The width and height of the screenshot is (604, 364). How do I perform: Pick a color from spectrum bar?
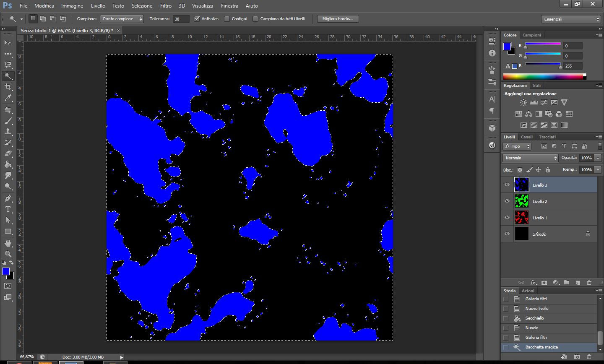544,76
